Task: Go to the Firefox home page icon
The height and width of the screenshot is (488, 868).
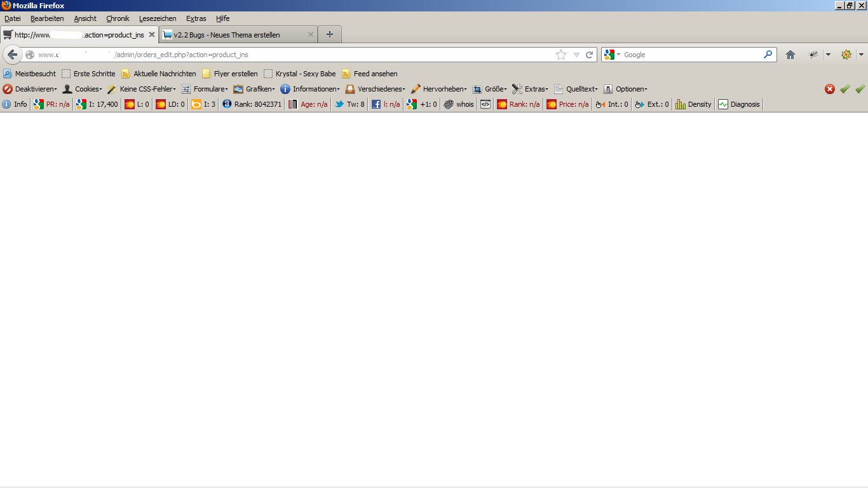Action: 790,55
